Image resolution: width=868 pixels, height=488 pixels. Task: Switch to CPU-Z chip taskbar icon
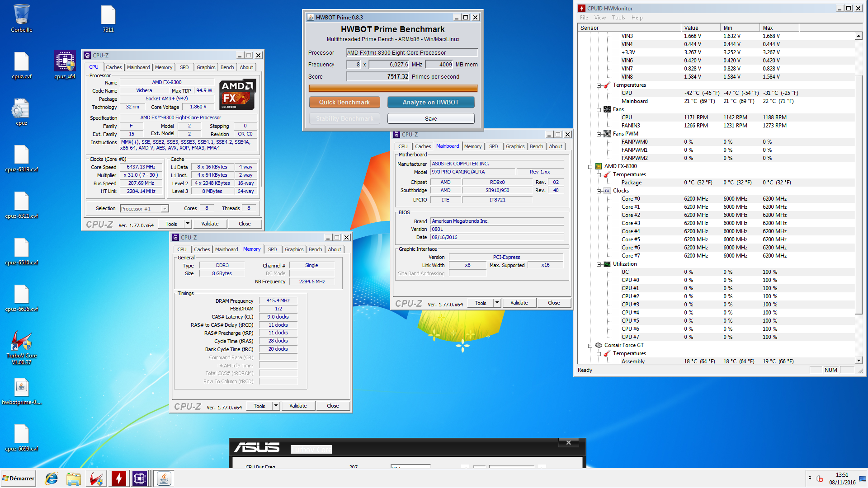coord(140,479)
